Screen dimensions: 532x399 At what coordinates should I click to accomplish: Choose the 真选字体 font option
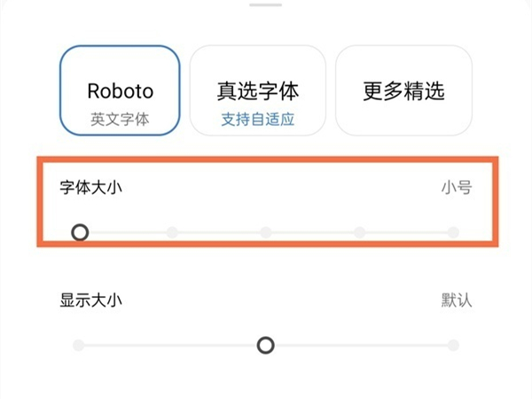tap(257, 90)
